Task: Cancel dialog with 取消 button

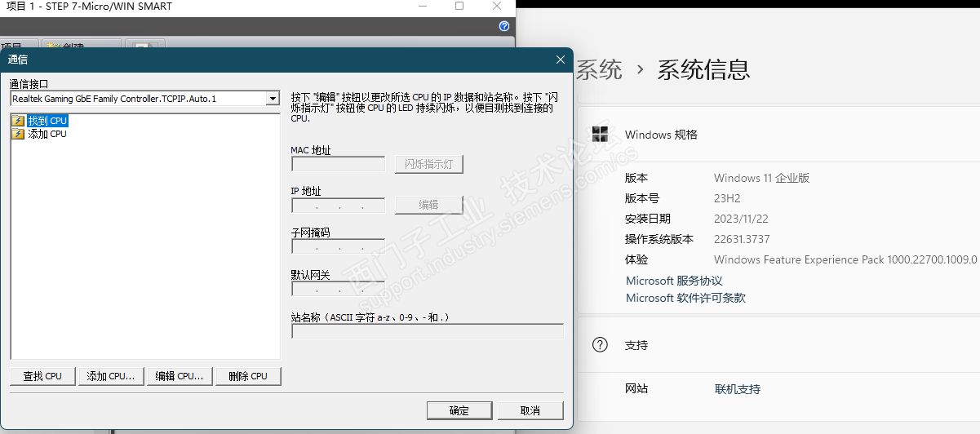Action: click(530, 410)
